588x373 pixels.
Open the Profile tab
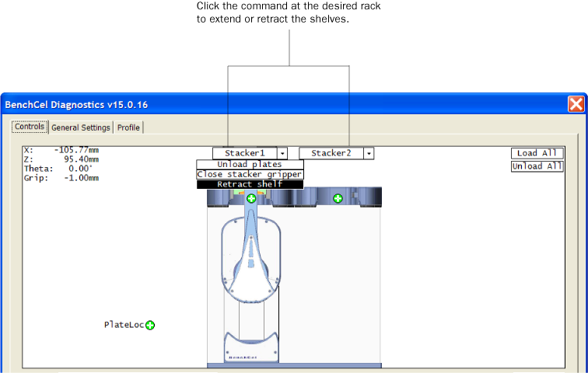pyautogui.click(x=128, y=127)
